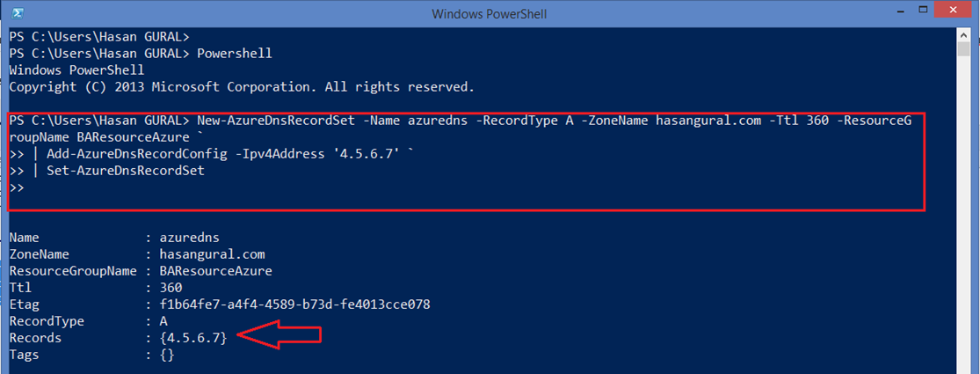980x374 pixels.
Task: Click the Windows PowerShell title text
Action: [x=490, y=13]
